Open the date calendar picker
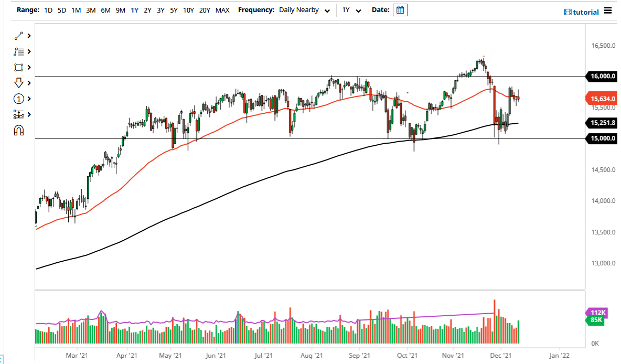This screenshot has width=621, height=364. pyautogui.click(x=400, y=9)
